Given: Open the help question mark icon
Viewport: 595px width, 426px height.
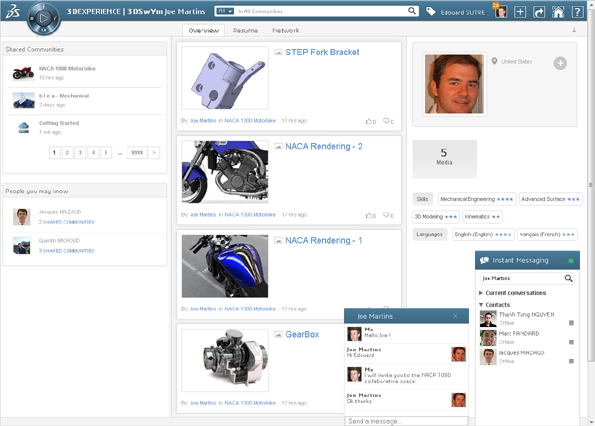Looking at the screenshot, I should point(577,12).
